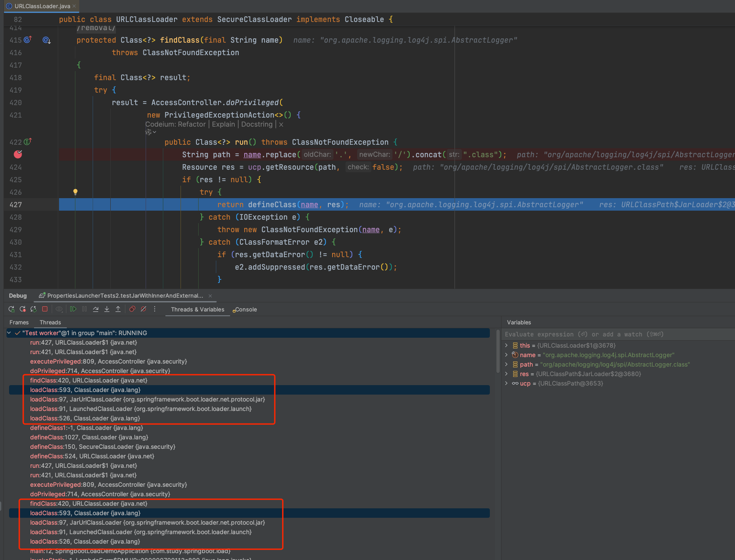Switch to the Console tab
735x560 pixels.
point(246,309)
